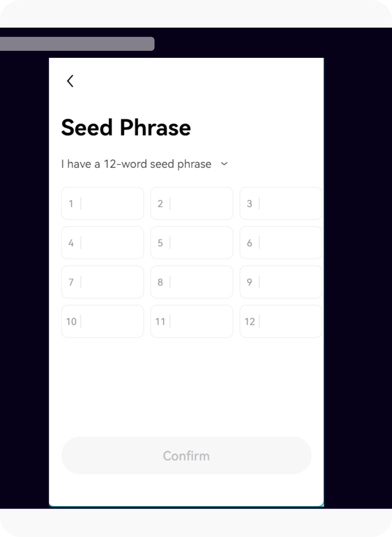Select seed word field 7
The image size is (392, 537).
coord(102,282)
